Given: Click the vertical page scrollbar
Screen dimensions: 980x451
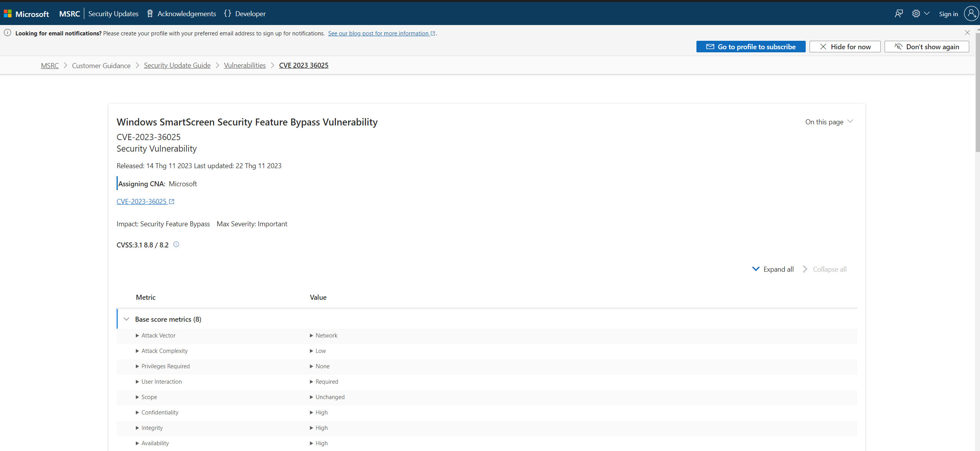Looking at the screenshot, I should 977,92.
